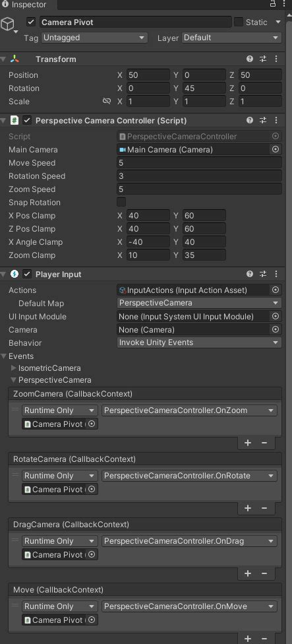The width and height of the screenshot is (292, 644).
Task: Collapse the Player Input component
Action: [3, 274]
